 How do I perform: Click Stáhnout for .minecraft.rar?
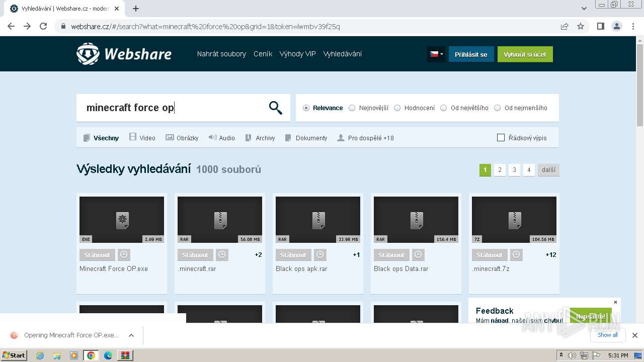195,255
